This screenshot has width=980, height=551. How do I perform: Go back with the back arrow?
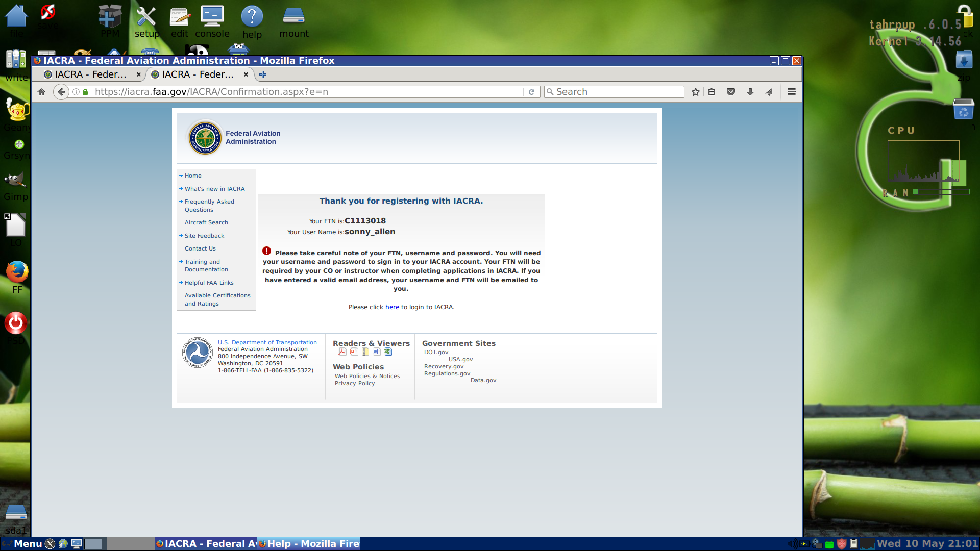coord(61,92)
